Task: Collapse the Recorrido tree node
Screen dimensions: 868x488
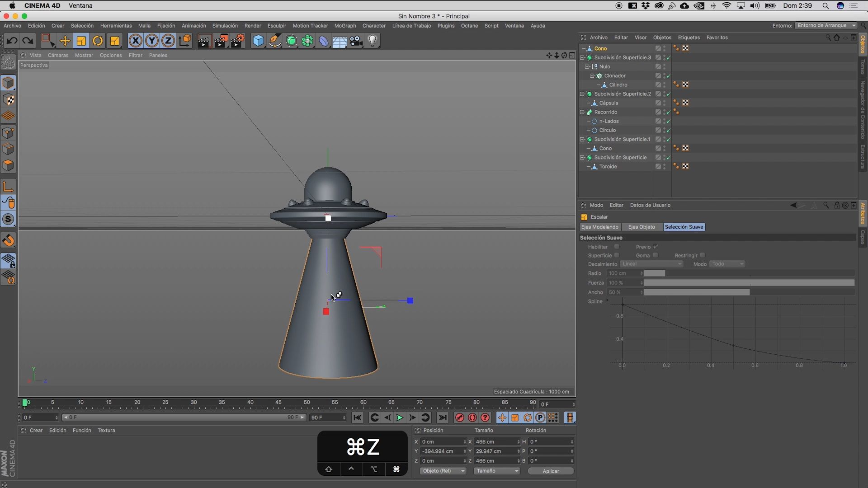Action: (583, 112)
